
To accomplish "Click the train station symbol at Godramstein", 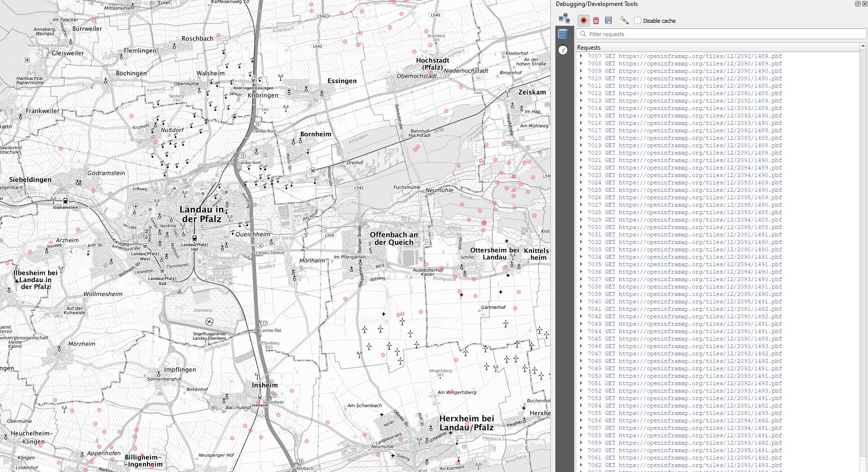I will coord(66,201).
